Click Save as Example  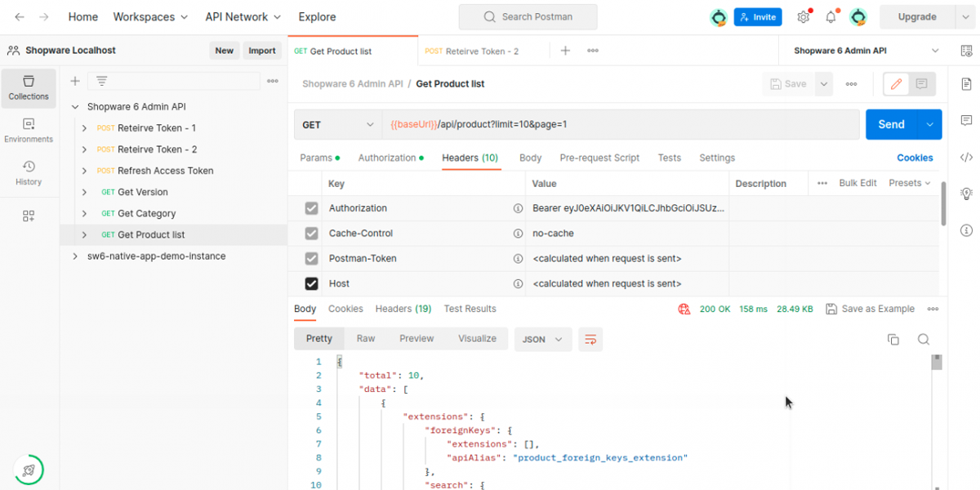[870, 309]
